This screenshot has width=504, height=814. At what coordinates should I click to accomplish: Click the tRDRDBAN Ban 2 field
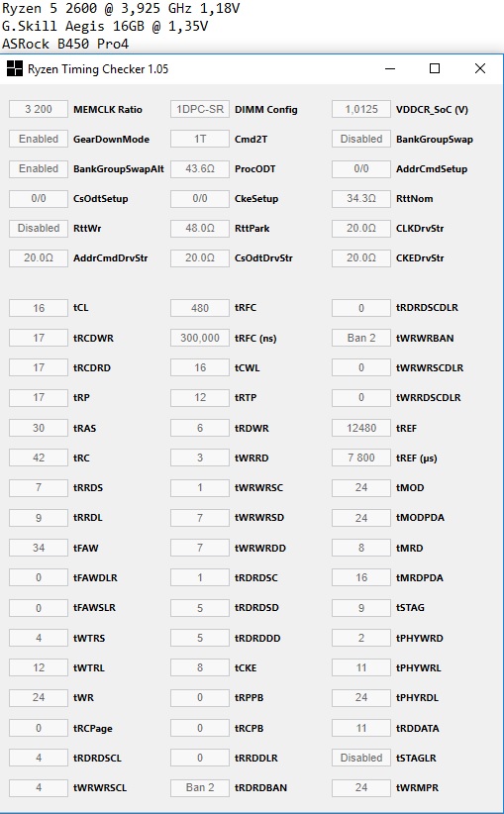[x=200, y=787]
